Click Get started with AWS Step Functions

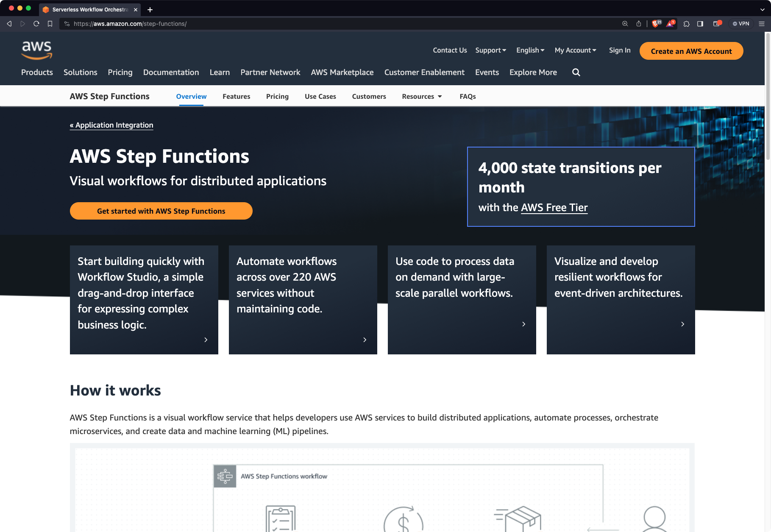pos(161,211)
